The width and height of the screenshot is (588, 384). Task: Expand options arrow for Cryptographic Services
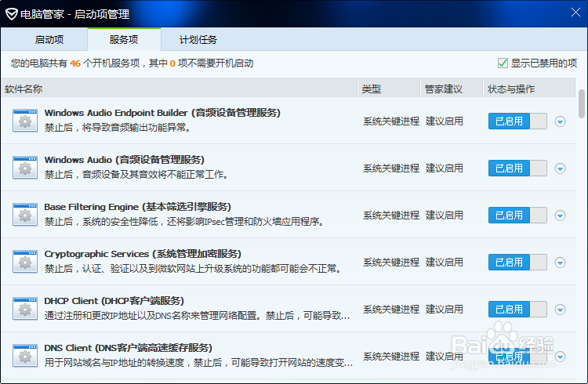point(561,263)
